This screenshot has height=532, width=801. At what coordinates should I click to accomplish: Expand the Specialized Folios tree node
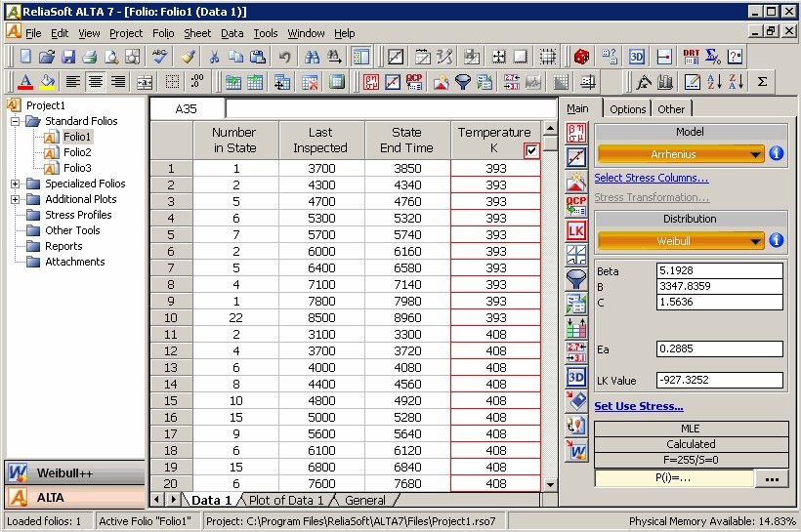coord(16,184)
